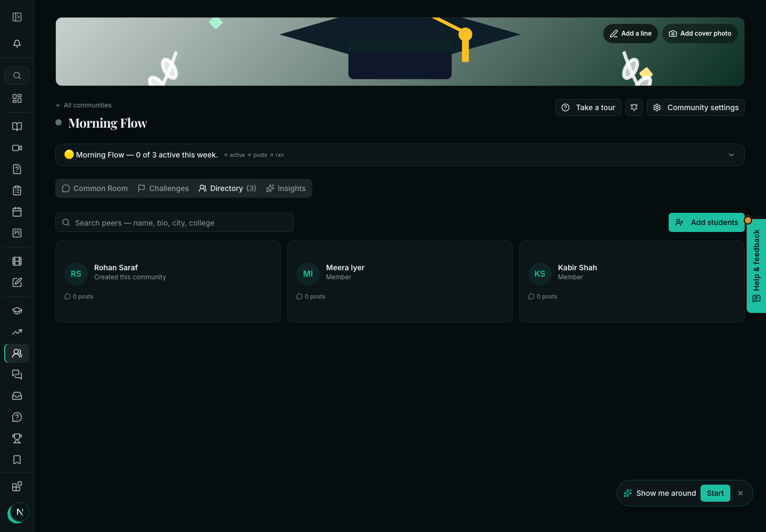Open the graduation cap icon
This screenshot has height=532, width=766.
point(17,311)
